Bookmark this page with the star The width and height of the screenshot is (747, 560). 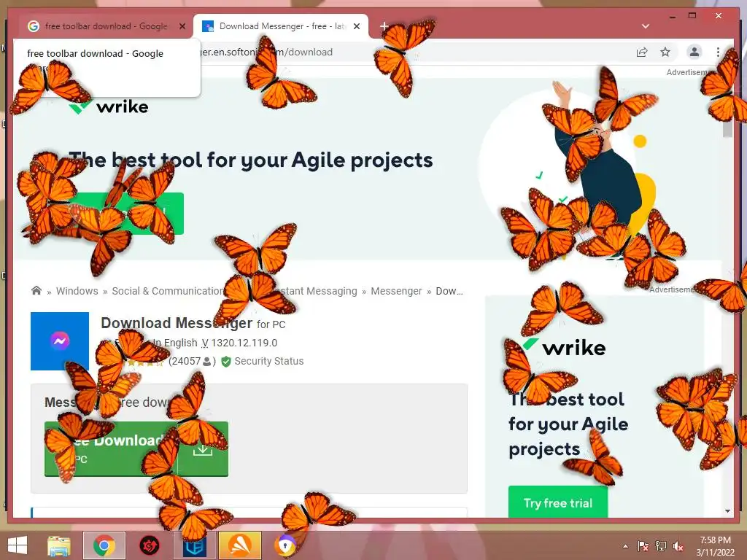(x=665, y=52)
